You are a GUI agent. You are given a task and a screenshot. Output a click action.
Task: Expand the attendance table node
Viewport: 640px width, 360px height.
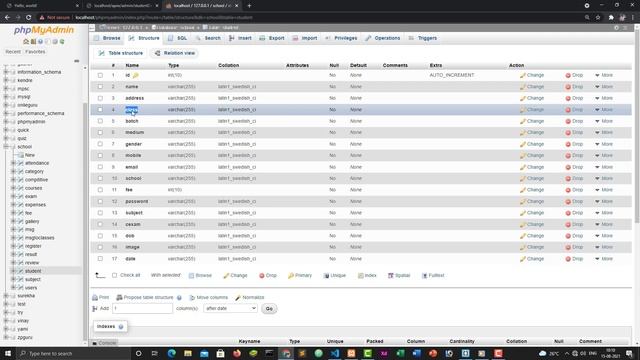pos(13,163)
